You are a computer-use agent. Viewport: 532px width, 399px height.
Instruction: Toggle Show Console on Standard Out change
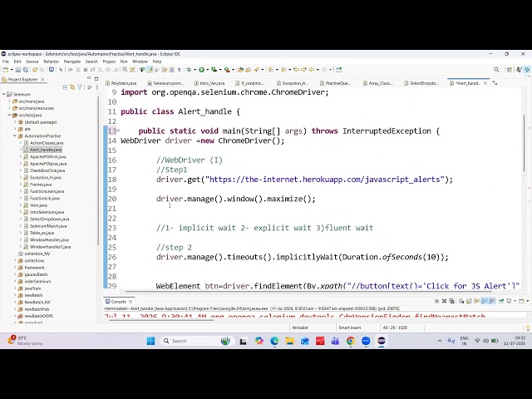484,301
